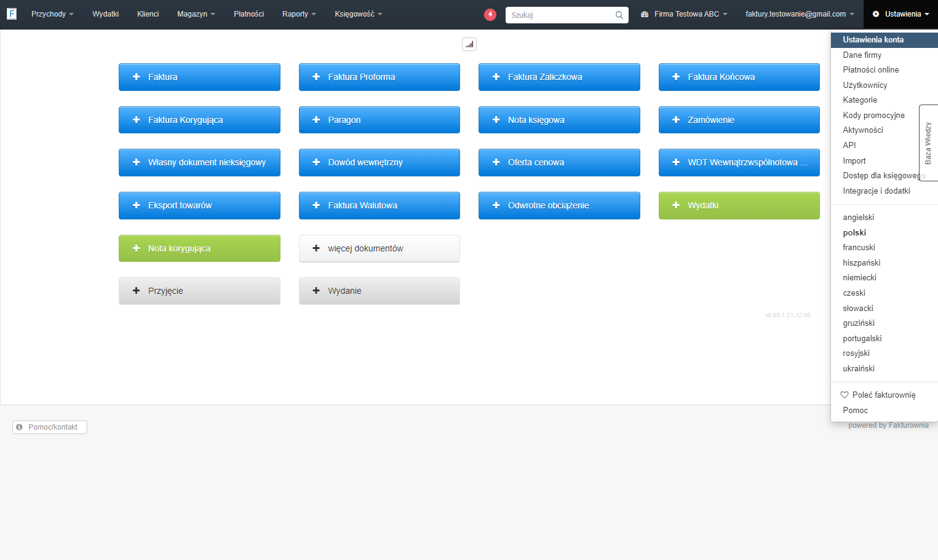Open the notifications badge showing 4
The image size is (938, 560).
click(490, 14)
